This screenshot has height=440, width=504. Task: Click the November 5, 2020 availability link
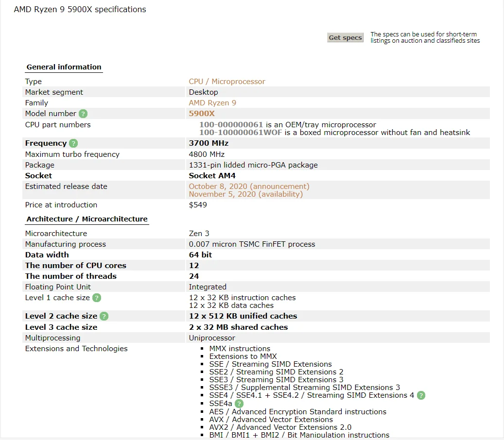pos(246,194)
